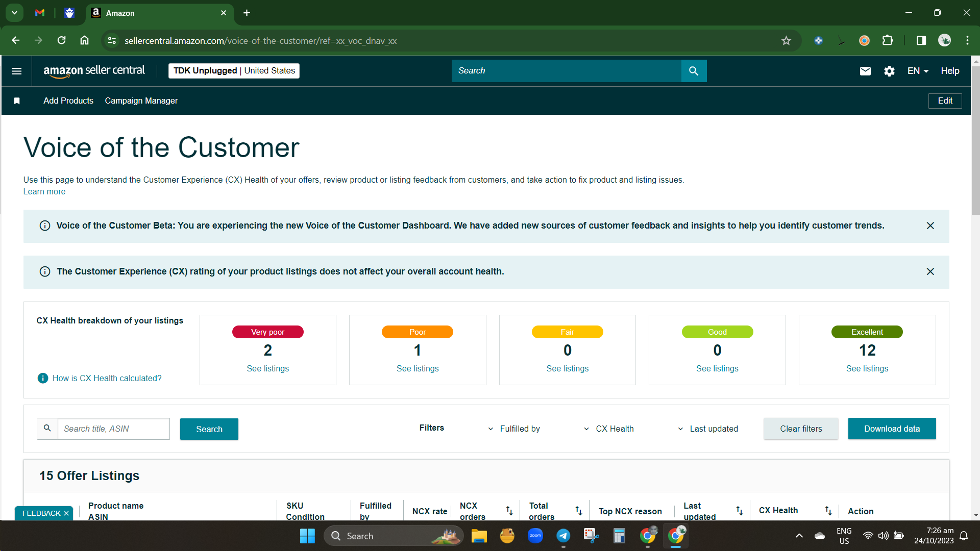Image resolution: width=980 pixels, height=551 pixels.
Task: Click the teal Search button for listings
Action: 209,429
